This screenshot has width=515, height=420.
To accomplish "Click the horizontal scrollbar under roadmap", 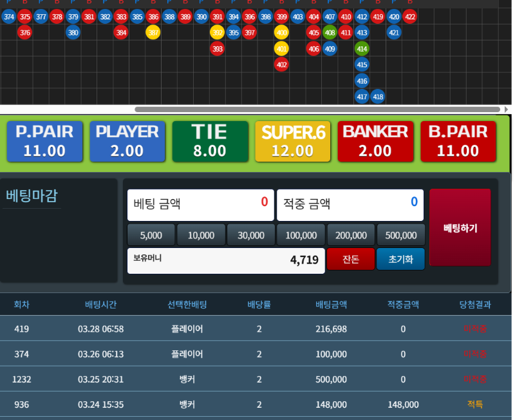I will pyautogui.click(x=257, y=110).
